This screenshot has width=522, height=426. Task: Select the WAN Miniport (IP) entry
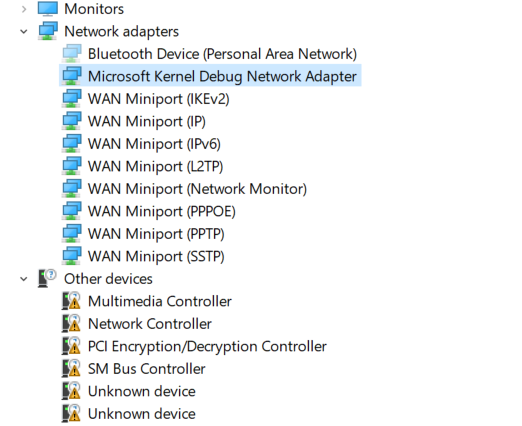(x=146, y=121)
